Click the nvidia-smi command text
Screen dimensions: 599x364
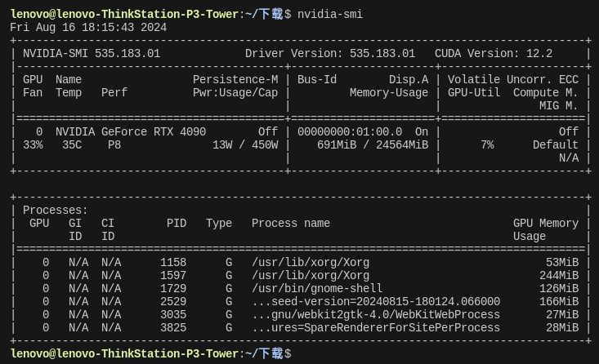point(329,15)
